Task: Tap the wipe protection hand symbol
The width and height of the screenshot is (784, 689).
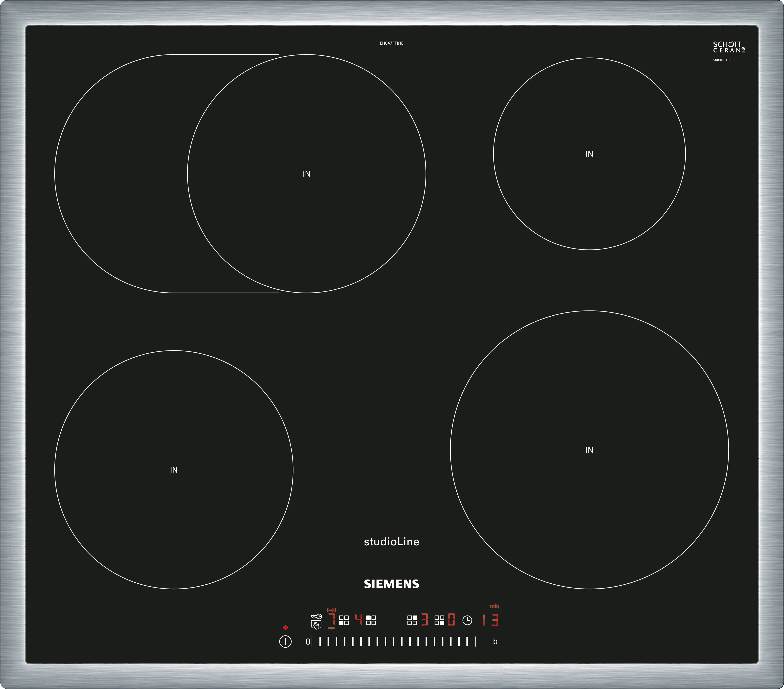Action: [x=316, y=625]
